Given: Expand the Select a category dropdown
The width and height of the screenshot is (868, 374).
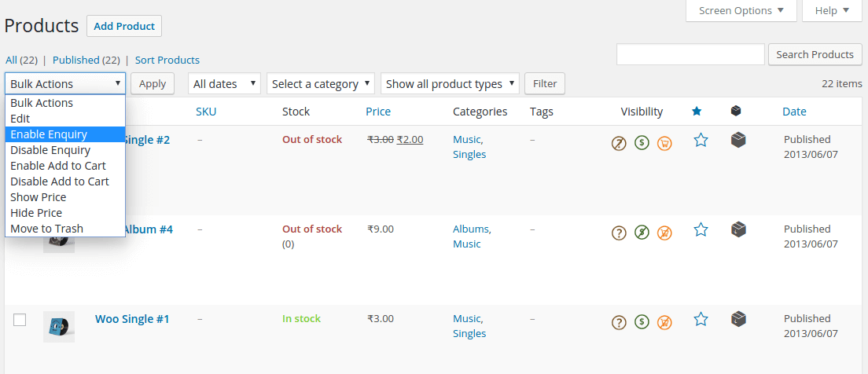Looking at the screenshot, I should 321,83.
